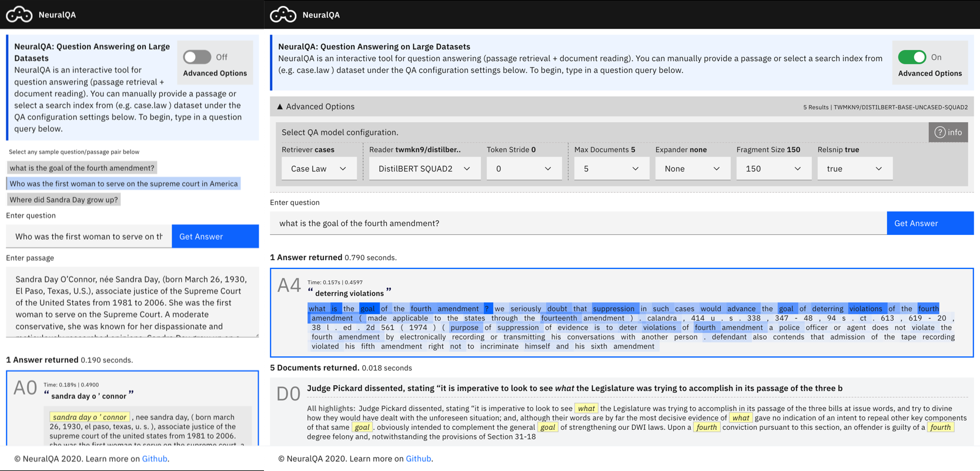
Task: Select sample question about fourth amendment goal
Action: click(82, 168)
